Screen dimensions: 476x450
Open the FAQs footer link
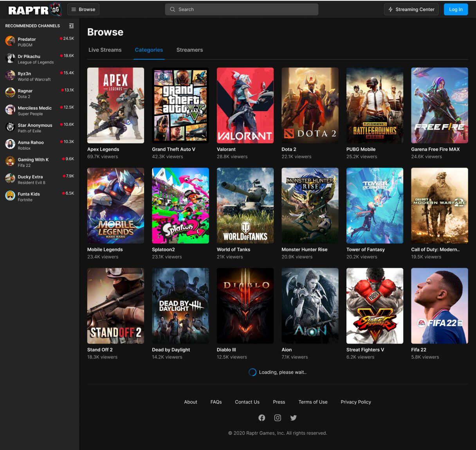pyautogui.click(x=216, y=402)
